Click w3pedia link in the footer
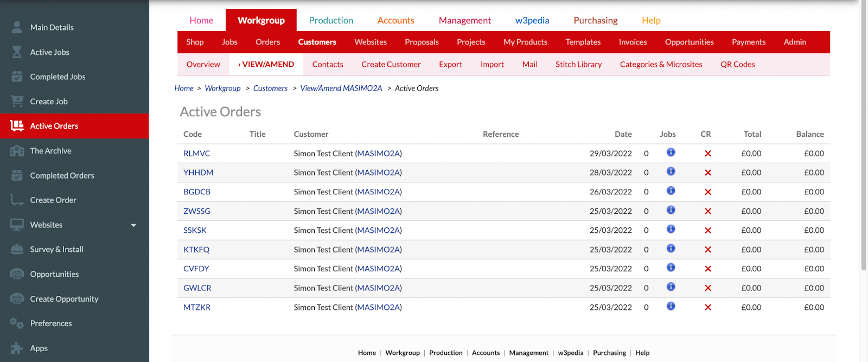The image size is (868, 362). (571, 353)
